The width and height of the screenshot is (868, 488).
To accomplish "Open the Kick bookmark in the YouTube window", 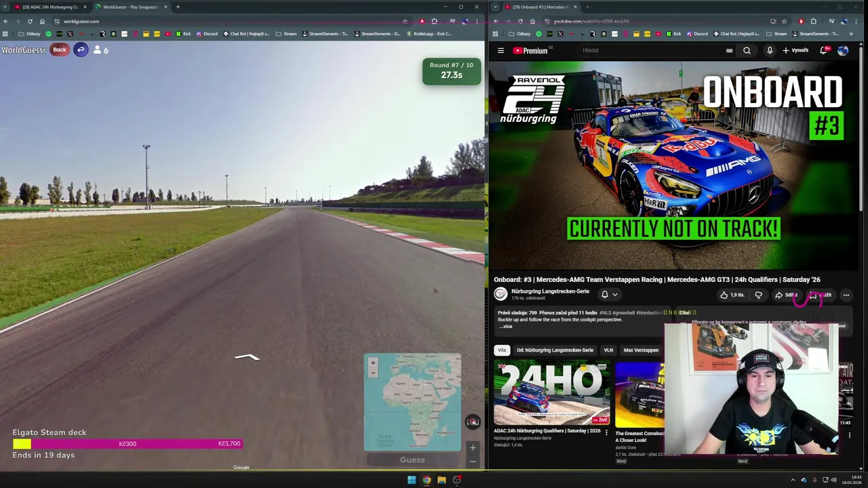I will click(673, 34).
